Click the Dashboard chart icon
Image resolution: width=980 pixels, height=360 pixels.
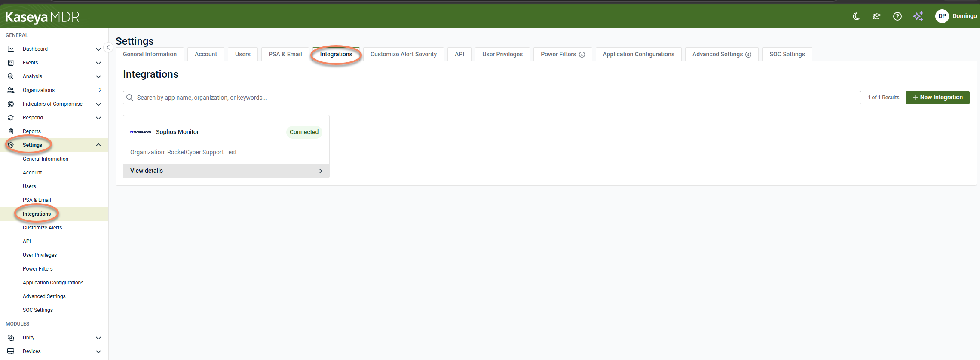click(x=11, y=49)
